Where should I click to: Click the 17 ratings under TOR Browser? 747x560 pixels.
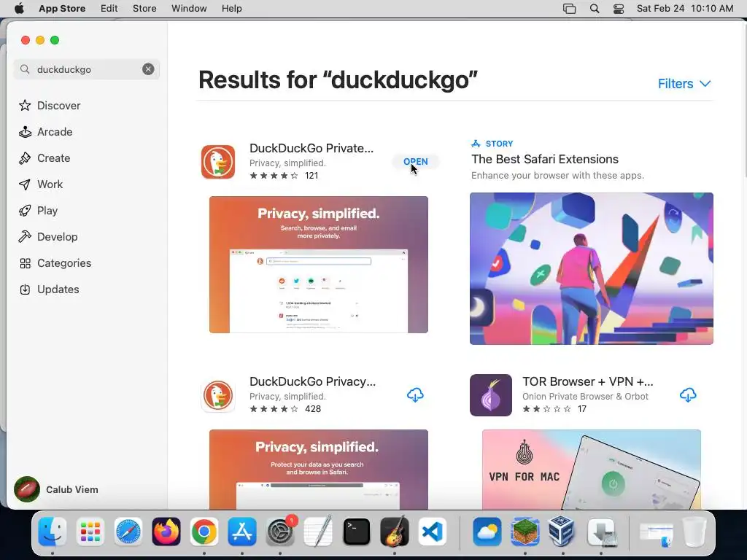[554, 408]
